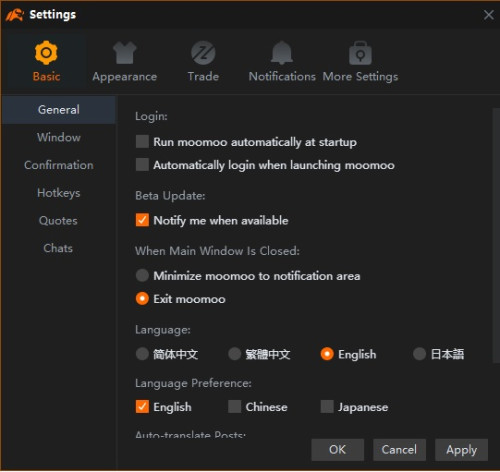Close the Settings dialog
Viewport: 500px width, 472px height.
click(488, 15)
